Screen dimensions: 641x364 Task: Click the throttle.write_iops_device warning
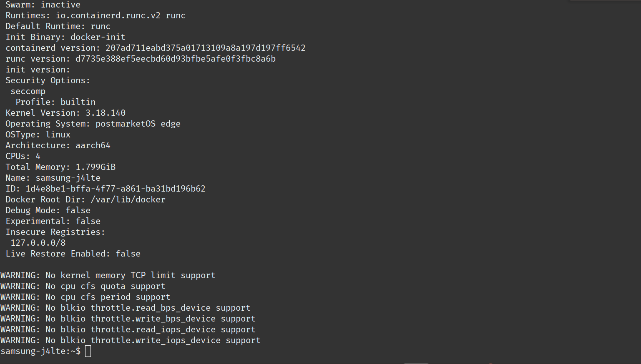pos(131,340)
